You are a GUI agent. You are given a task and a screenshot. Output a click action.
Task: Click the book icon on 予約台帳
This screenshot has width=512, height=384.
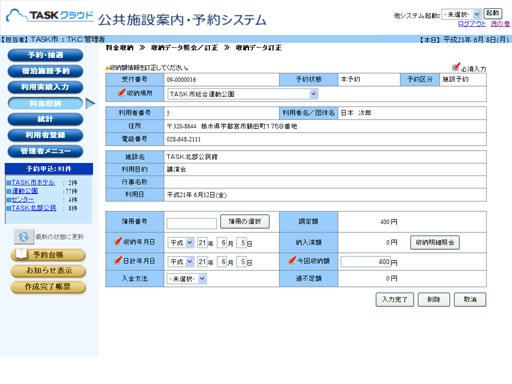(x=21, y=254)
